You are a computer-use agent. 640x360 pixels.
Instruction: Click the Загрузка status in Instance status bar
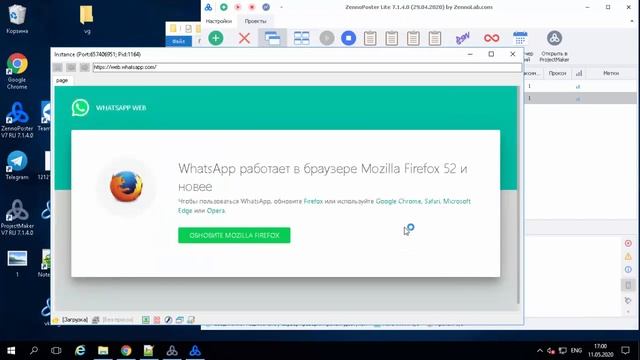(75, 320)
